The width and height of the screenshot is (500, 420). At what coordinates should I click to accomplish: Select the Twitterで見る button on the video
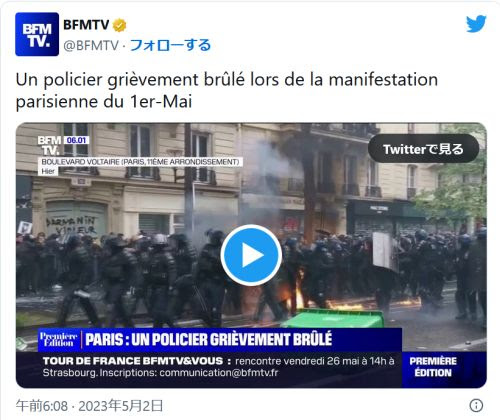coord(423,149)
